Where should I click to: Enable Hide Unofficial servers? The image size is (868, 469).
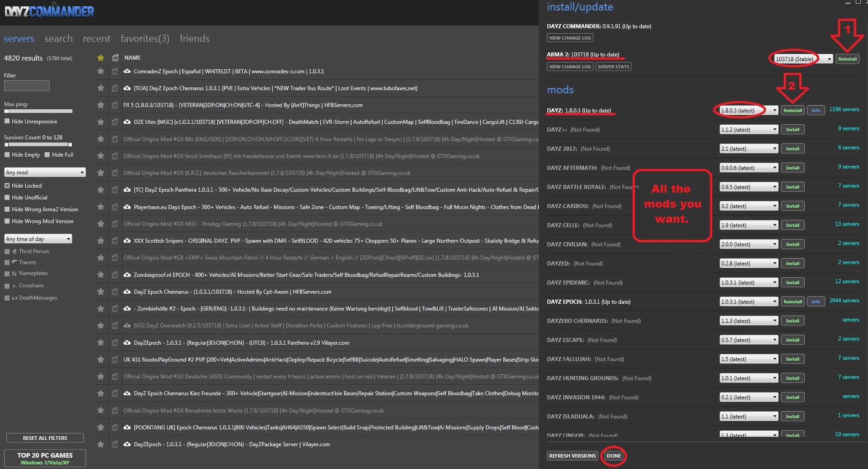7,197
